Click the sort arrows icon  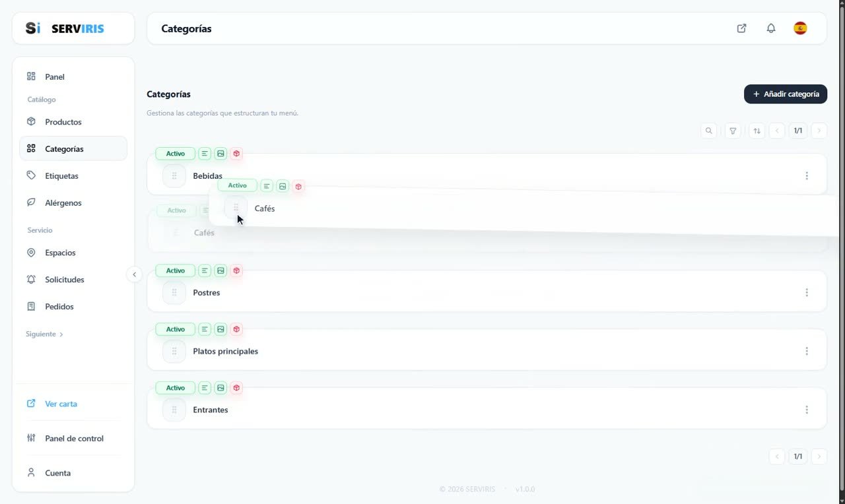[757, 131]
